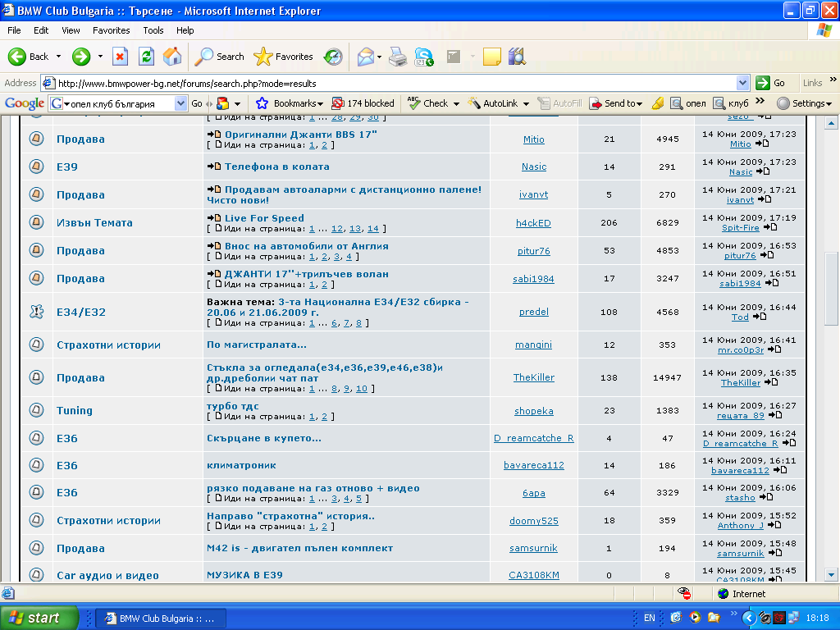Open Google search box history dropdown
This screenshot has width=840, height=630.
click(x=180, y=103)
